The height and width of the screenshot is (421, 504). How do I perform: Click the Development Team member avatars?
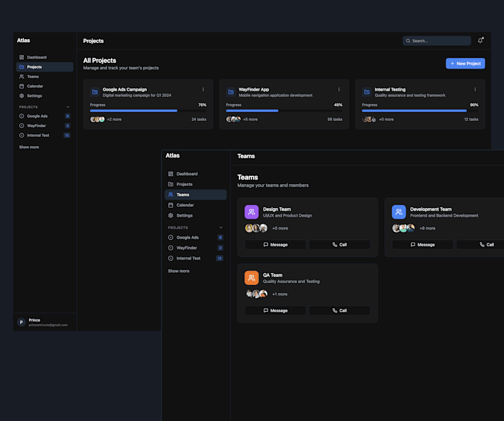(403, 228)
